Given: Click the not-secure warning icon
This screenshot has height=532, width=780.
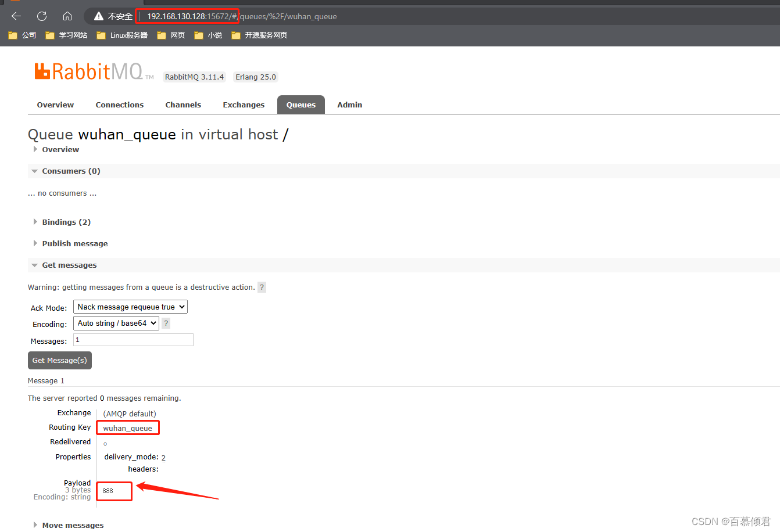Looking at the screenshot, I should click(99, 16).
